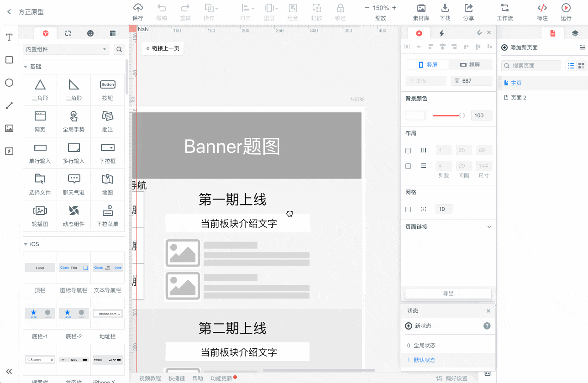
Task: Switch to the layers tab at right
Action: click(x=575, y=33)
